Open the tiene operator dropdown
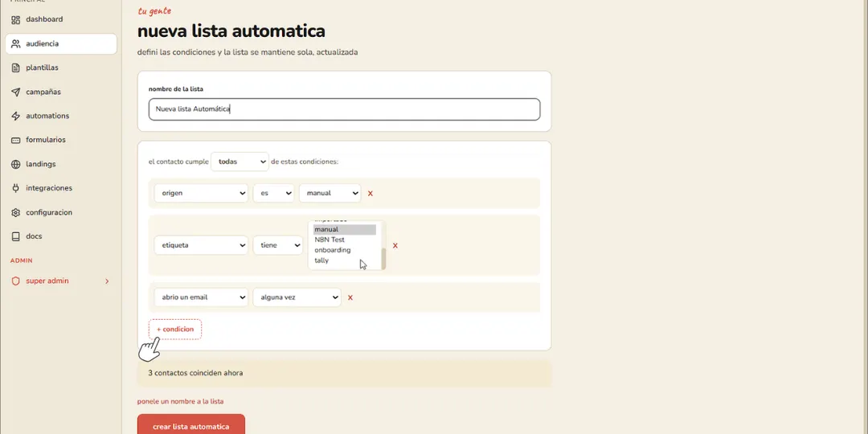The width and height of the screenshot is (868, 434). click(x=278, y=245)
